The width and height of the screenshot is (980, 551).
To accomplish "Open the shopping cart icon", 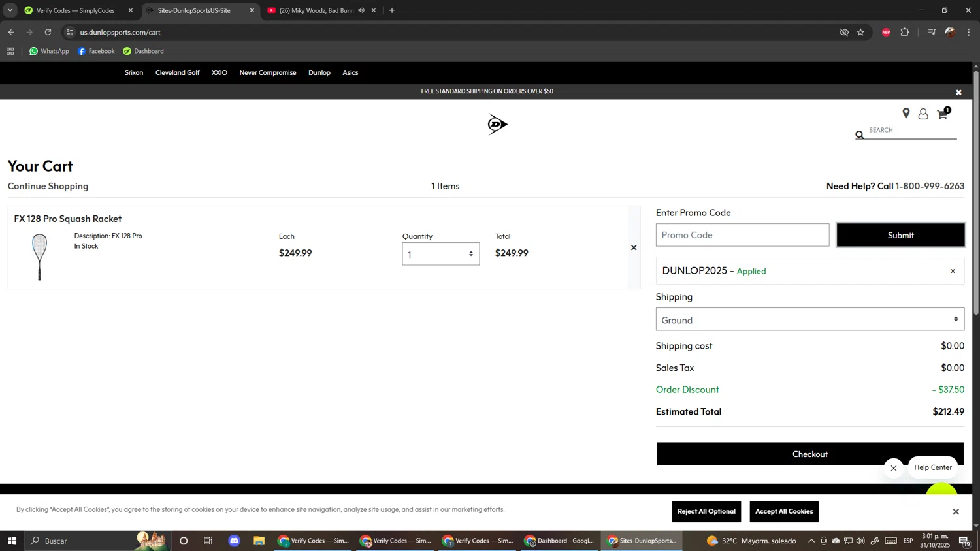I will pos(943,114).
